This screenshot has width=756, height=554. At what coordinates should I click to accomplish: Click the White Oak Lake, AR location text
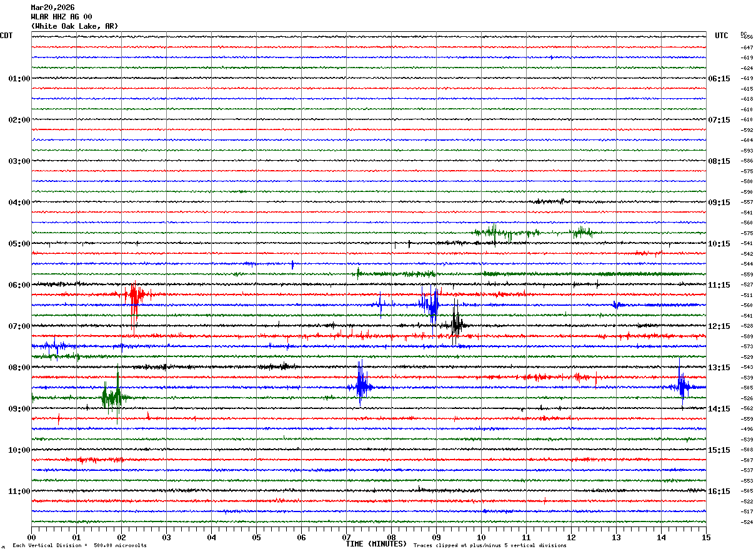pyautogui.click(x=74, y=26)
